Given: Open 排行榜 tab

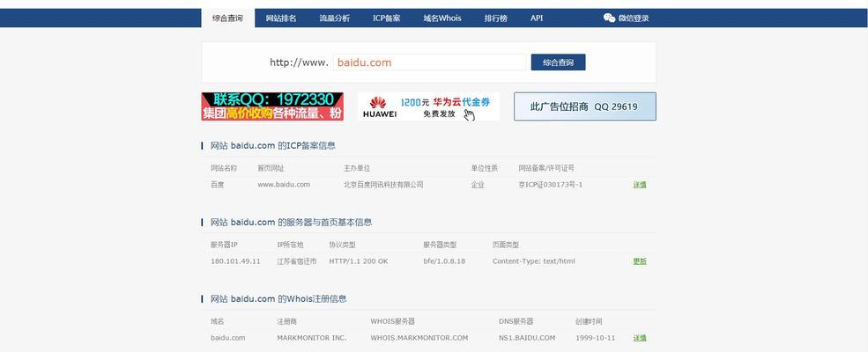Looking at the screenshot, I should [495, 18].
